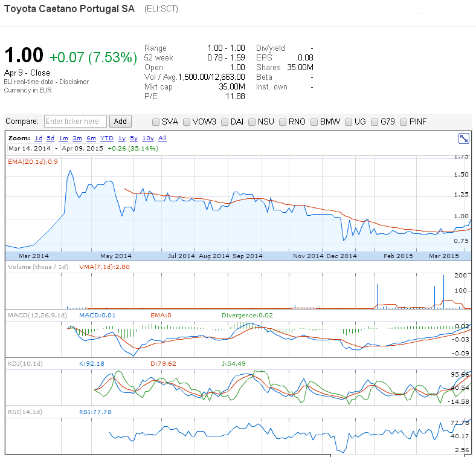
Task: Click the RSI(14,1d) panel label
Action: click(x=25, y=412)
